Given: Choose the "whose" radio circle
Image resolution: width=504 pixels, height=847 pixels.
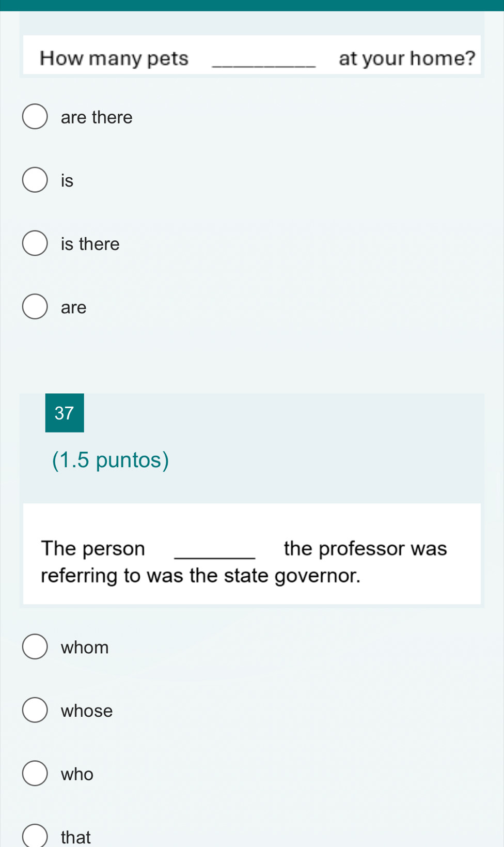Looking at the screenshot, I should (35, 710).
